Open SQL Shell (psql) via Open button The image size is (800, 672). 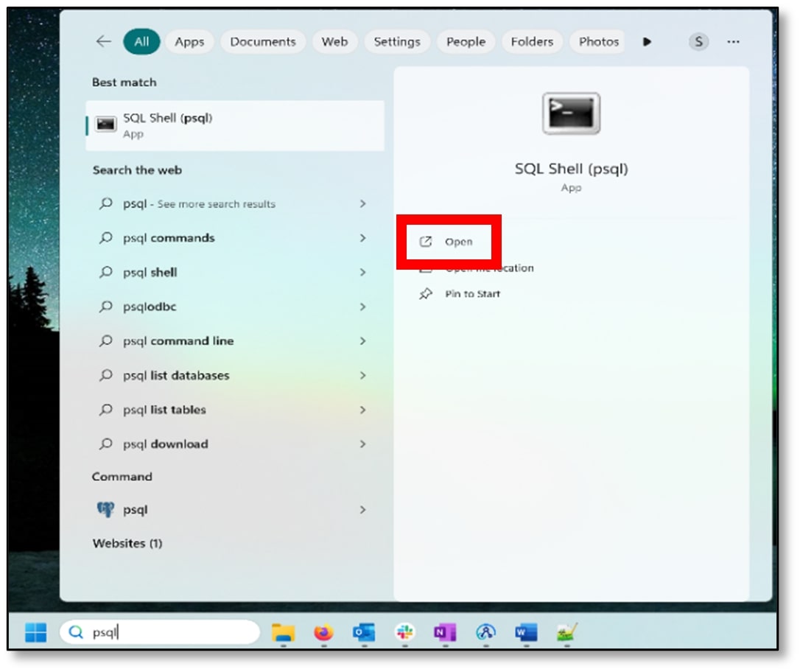[449, 242]
